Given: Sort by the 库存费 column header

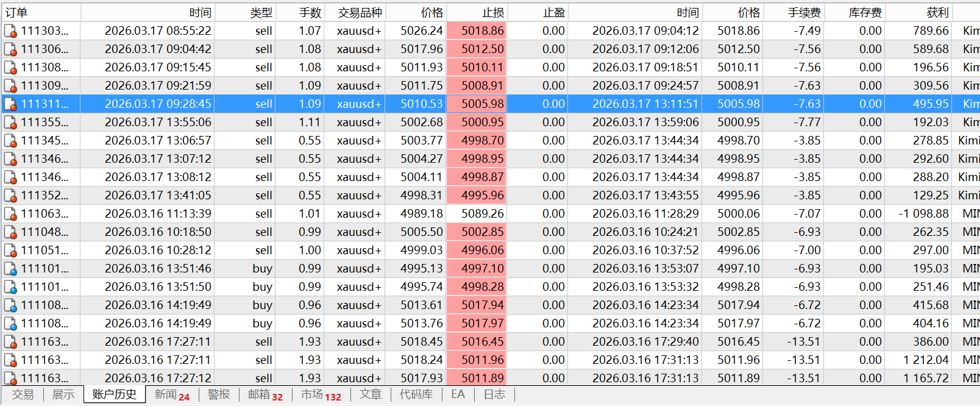Looking at the screenshot, I should point(854,12).
